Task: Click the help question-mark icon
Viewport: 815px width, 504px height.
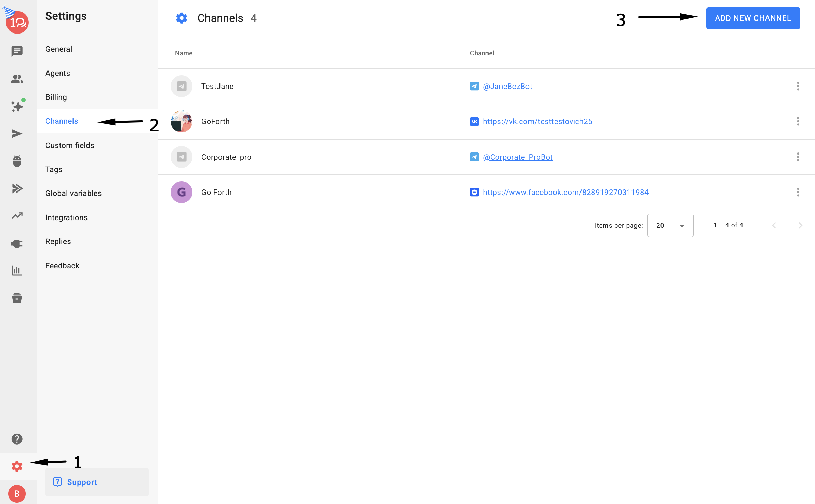Action: [x=17, y=439]
